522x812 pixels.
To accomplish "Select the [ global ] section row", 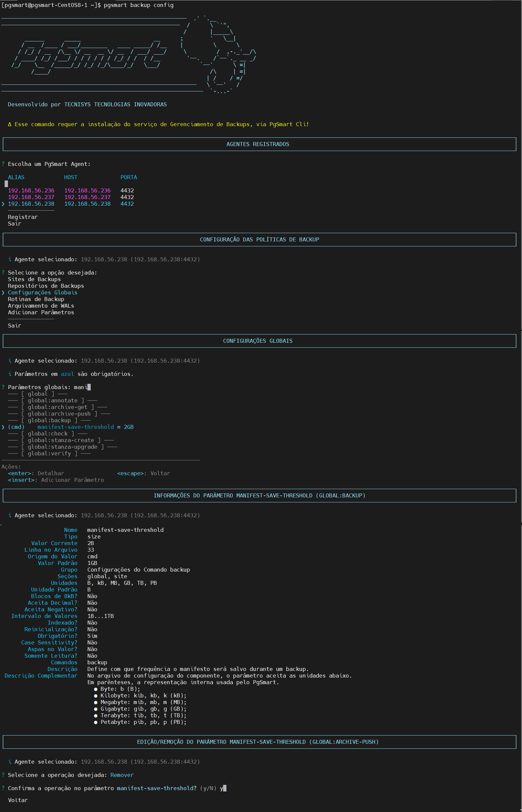I will point(38,394).
